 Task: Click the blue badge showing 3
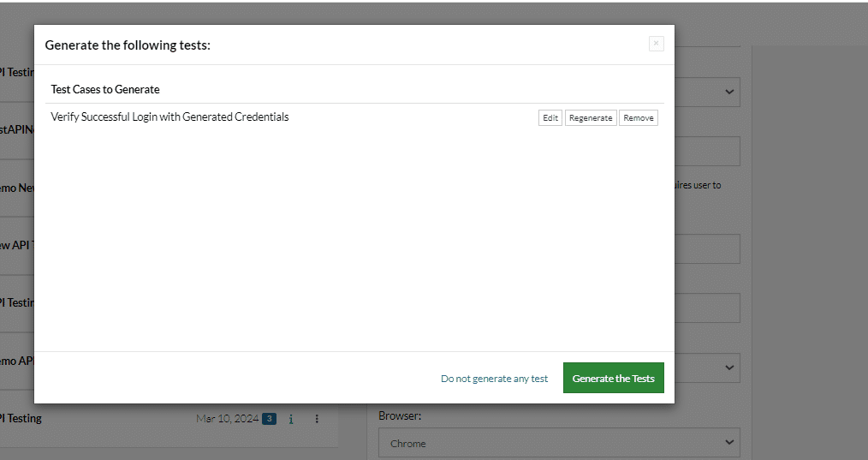269,418
